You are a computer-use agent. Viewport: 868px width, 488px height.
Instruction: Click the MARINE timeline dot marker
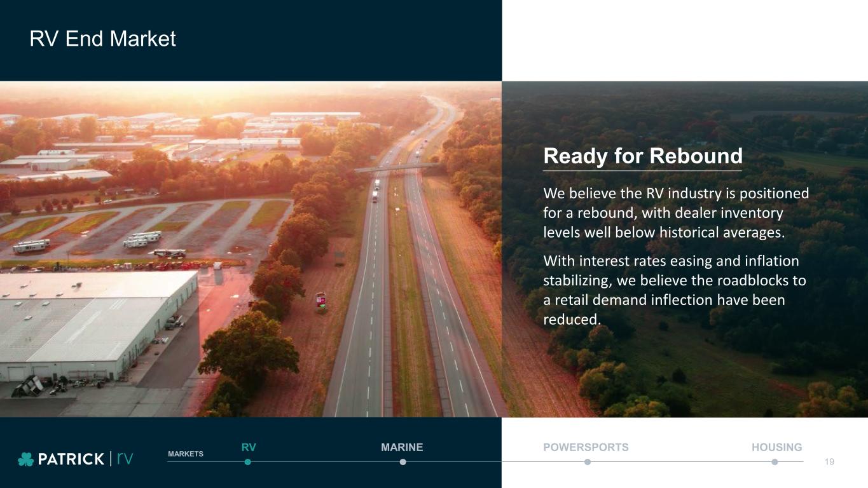[x=403, y=462]
